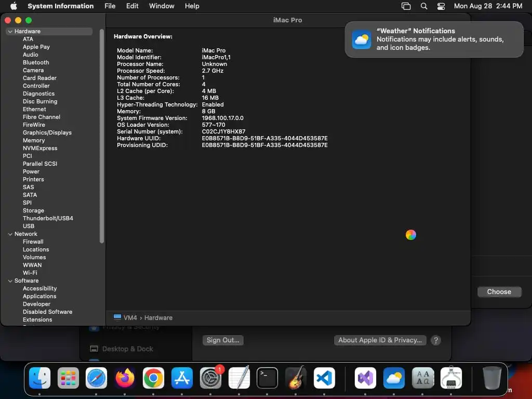
Task: Click the date and time in menu bar
Action: (x=488, y=6)
